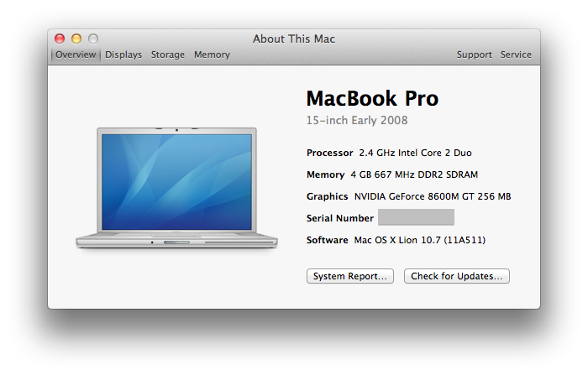Click the About This Mac window title
Screen dimensions: 588x375
294,39
